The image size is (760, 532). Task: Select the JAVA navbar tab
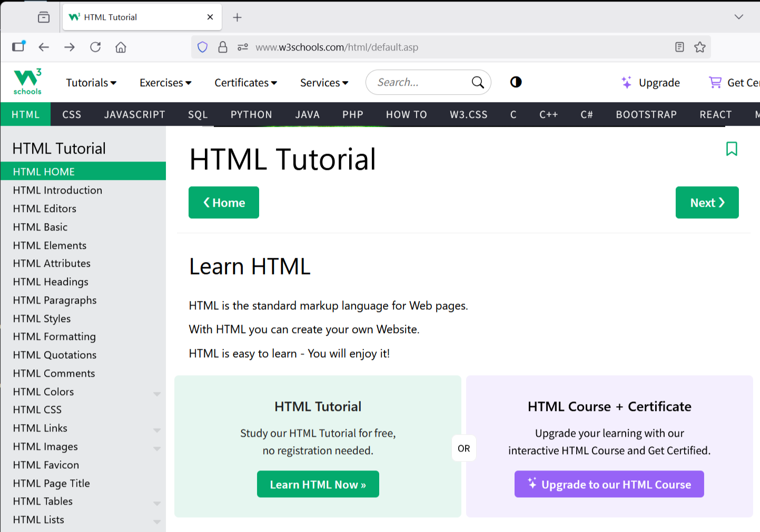pyautogui.click(x=308, y=114)
